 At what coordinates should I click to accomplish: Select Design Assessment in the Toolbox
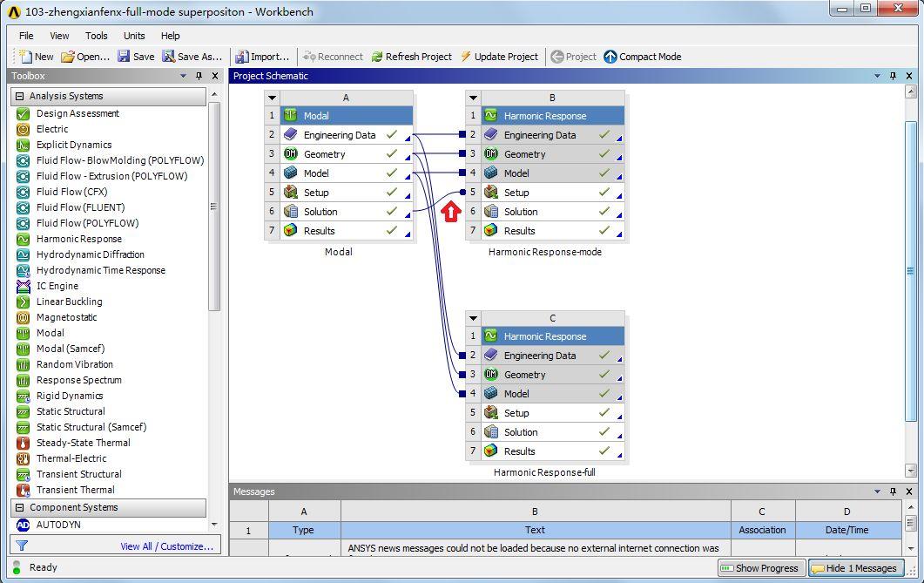point(78,113)
